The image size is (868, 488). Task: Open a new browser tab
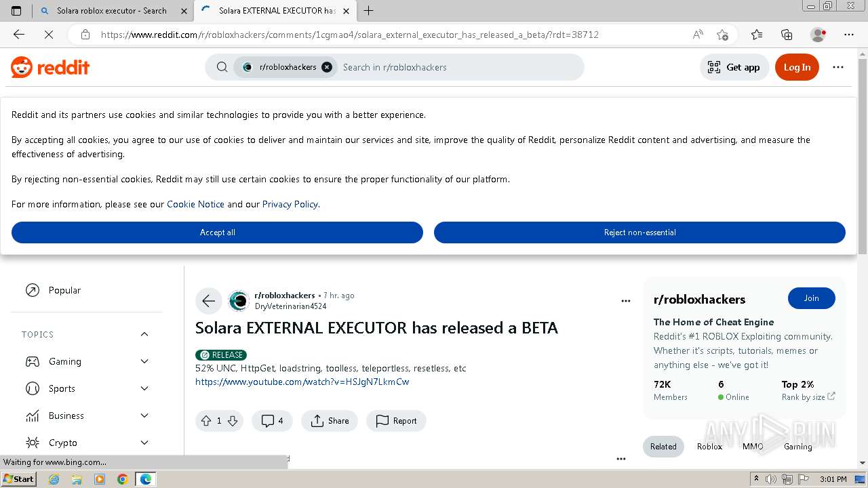[x=368, y=11]
